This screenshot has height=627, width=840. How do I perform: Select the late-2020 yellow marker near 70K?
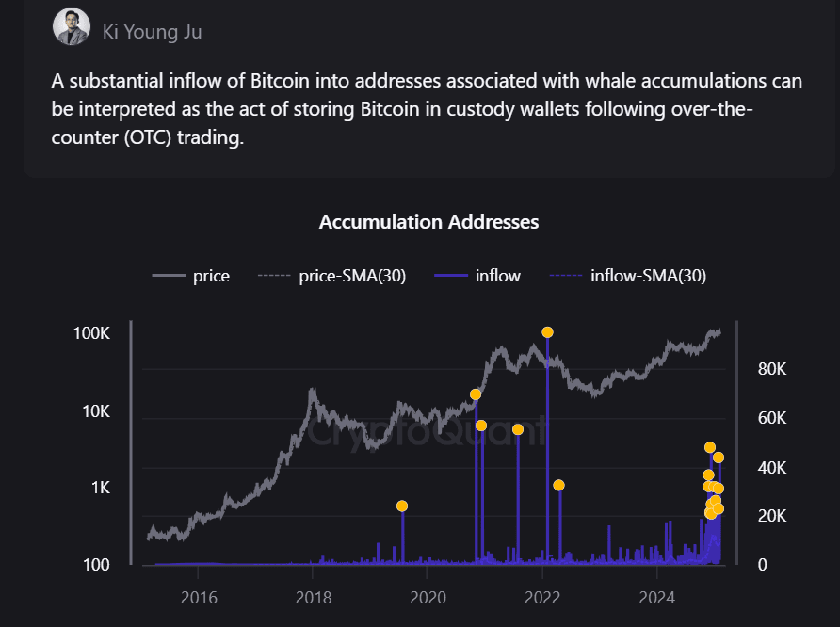pos(476,394)
